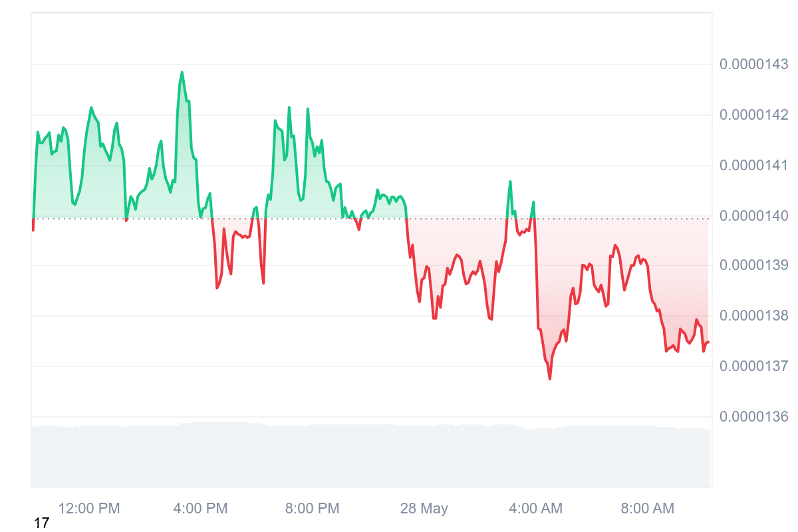Click the 8:00 PM time label
The image size is (798, 532).
(312, 509)
